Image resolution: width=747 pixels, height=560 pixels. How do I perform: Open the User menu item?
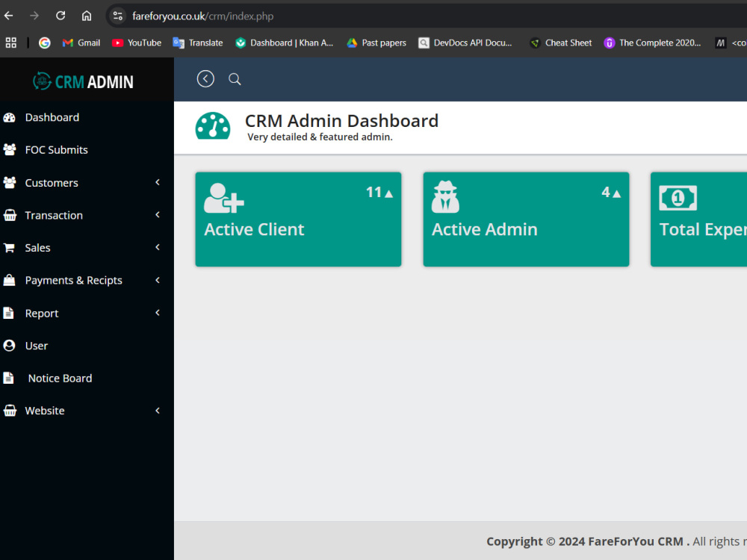(36, 346)
